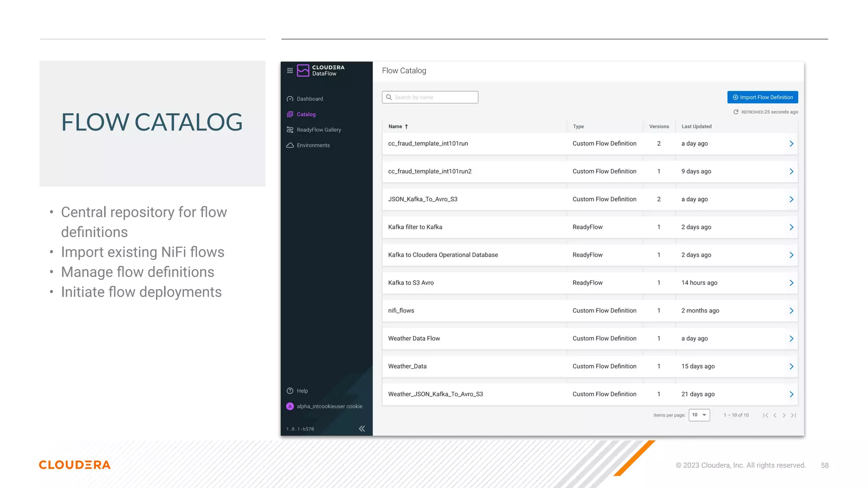Focus the Search by name field
Screen dimensions: 868x488
click(430, 97)
